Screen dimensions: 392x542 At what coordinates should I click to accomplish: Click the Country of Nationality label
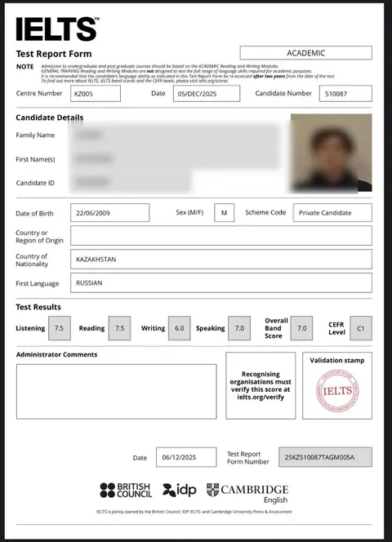[32, 260]
